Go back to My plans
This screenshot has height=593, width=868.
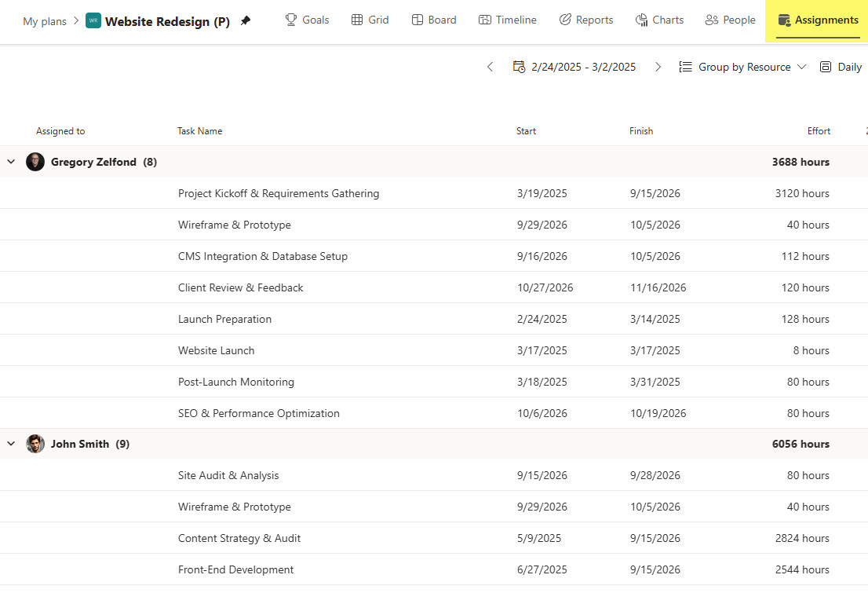(45, 22)
